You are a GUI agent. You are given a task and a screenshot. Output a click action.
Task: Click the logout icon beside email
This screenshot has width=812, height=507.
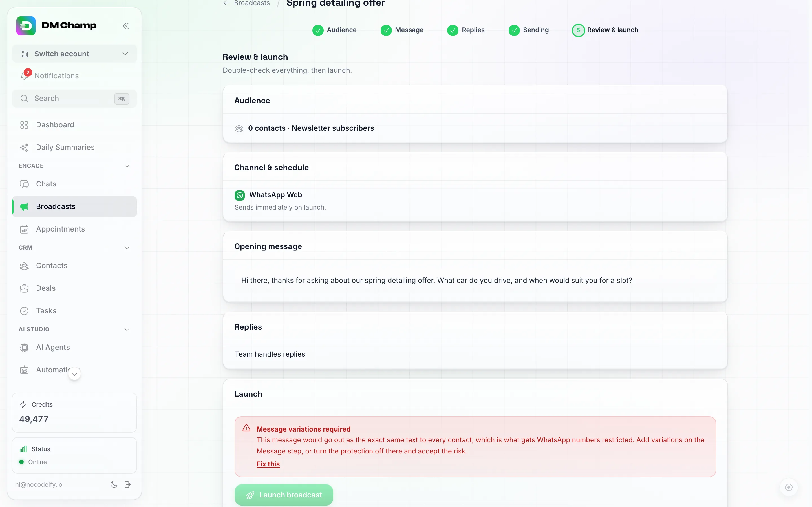click(128, 484)
